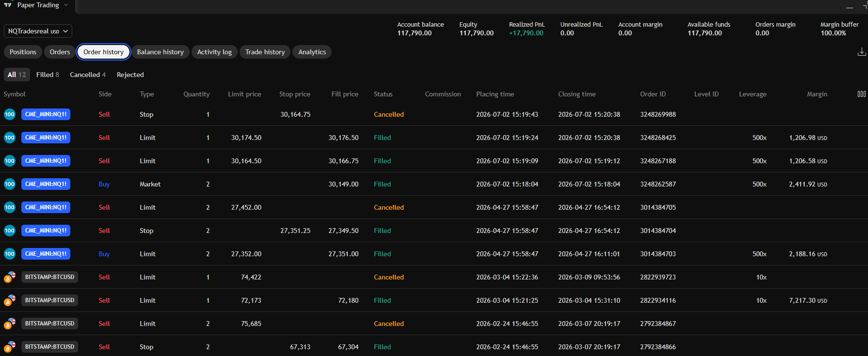Screen dimensions: 868x356
Task: Switch to the Orders tab
Action: pos(60,52)
